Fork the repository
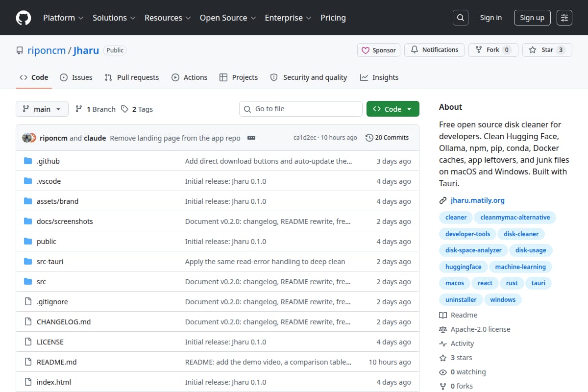Viewport: 588px width, 392px height. click(x=493, y=50)
